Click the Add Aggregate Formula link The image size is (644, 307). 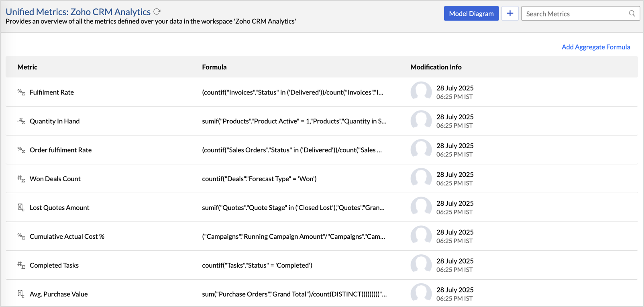pos(595,47)
